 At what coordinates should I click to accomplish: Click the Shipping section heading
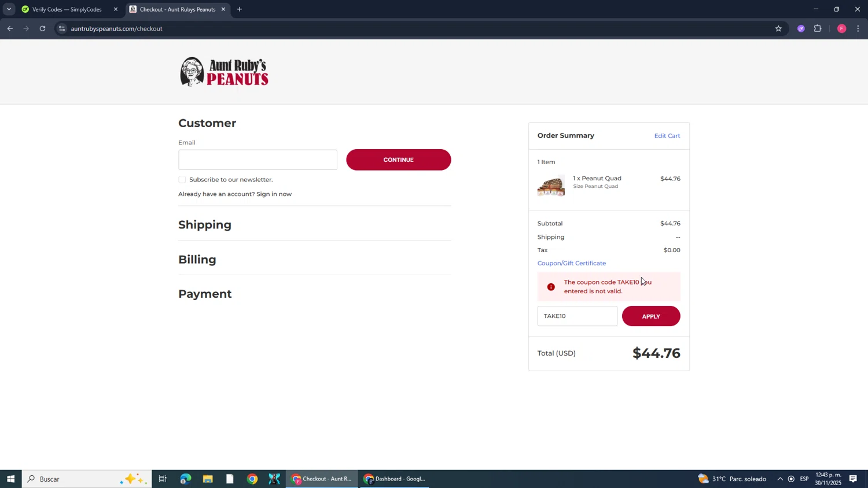(205, 225)
